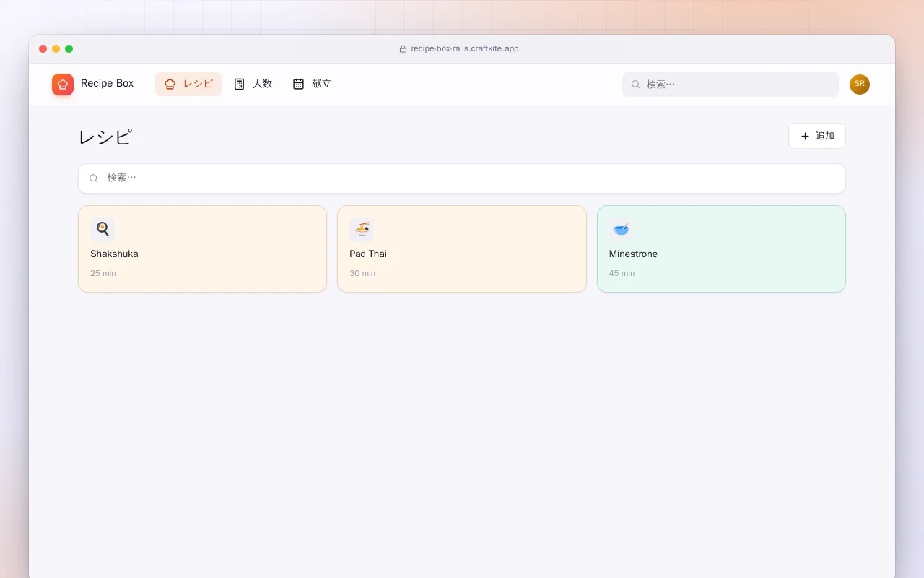Click the chef hat icon beside レシピ
Screen dimensions: 924x578
point(170,84)
